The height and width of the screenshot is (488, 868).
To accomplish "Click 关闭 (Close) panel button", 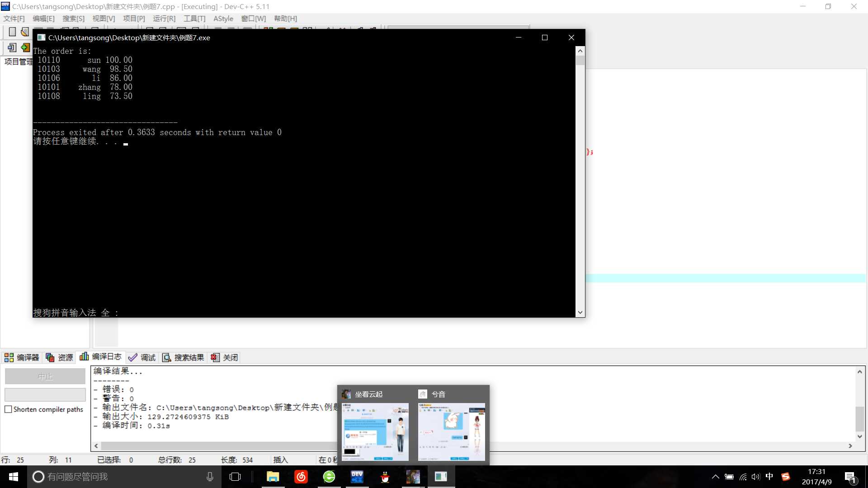I will tap(225, 357).
